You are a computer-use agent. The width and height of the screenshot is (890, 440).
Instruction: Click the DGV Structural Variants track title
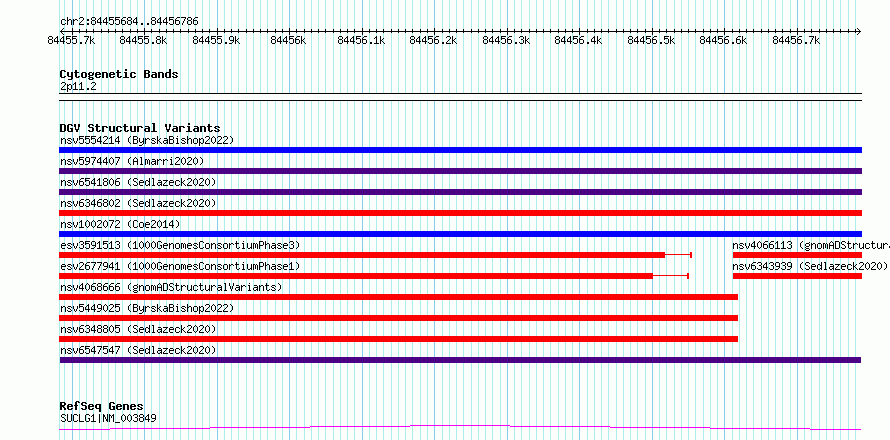pos(140,128)
